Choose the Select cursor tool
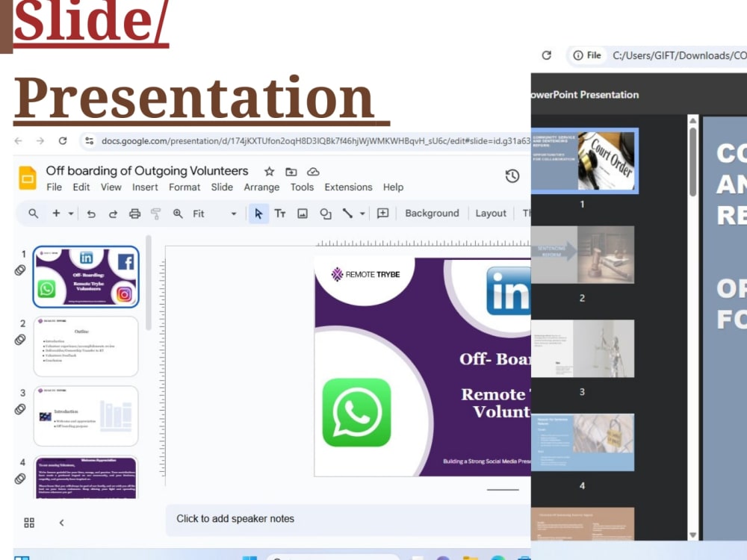 point(258,214)
